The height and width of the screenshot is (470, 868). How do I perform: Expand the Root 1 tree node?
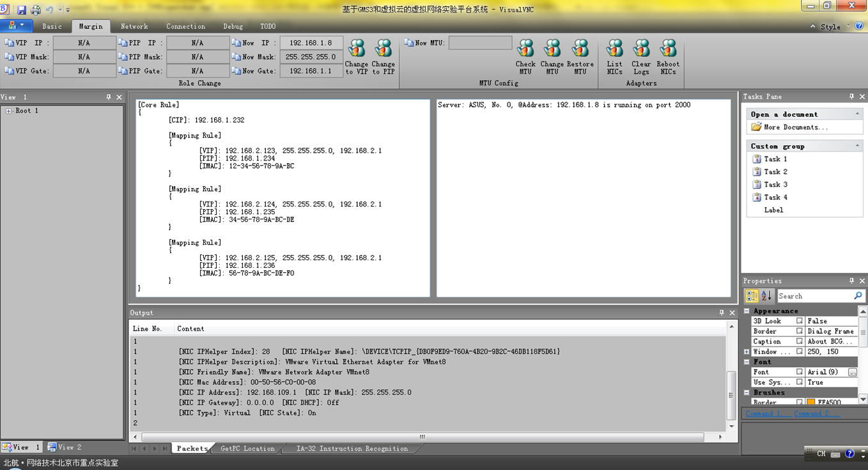click(9, 111)
